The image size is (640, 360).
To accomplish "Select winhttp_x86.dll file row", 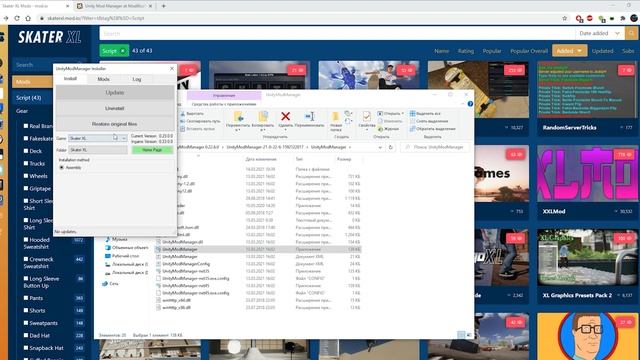I will [x=258, y=308].
